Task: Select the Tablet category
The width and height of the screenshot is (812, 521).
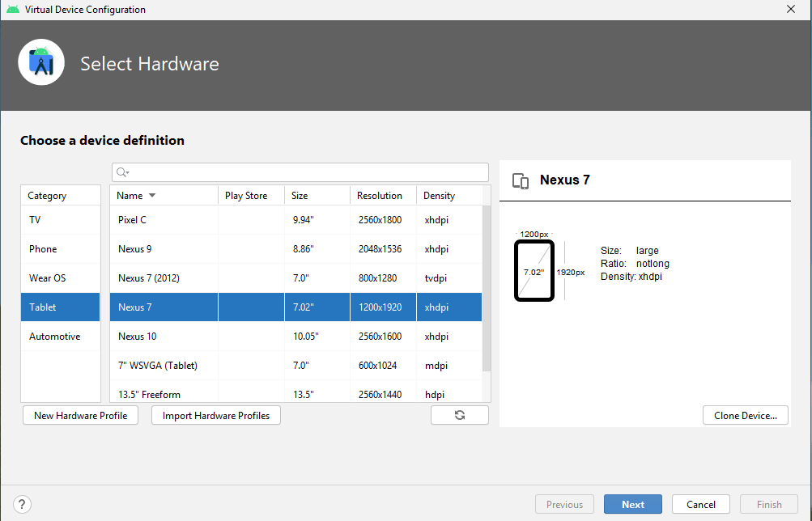Action: click(60, 307)
